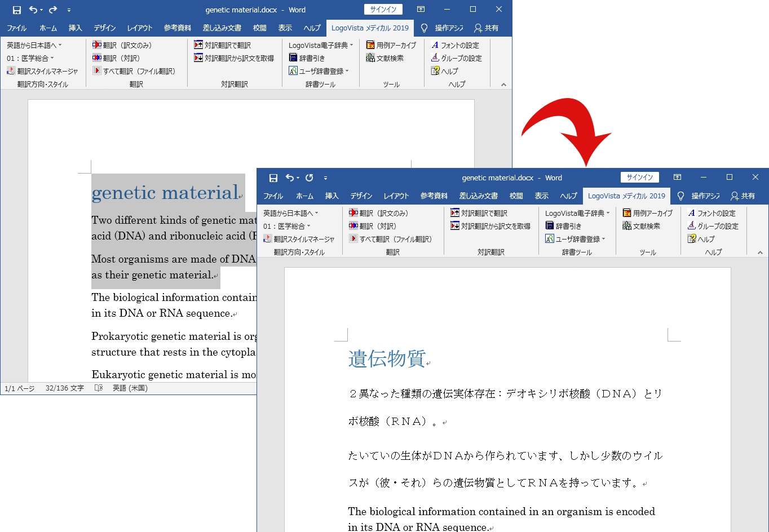The width and height of the screenshot is (769, 532).
Task: Click 共有 button in back window
Action: [x=486, y=28]
